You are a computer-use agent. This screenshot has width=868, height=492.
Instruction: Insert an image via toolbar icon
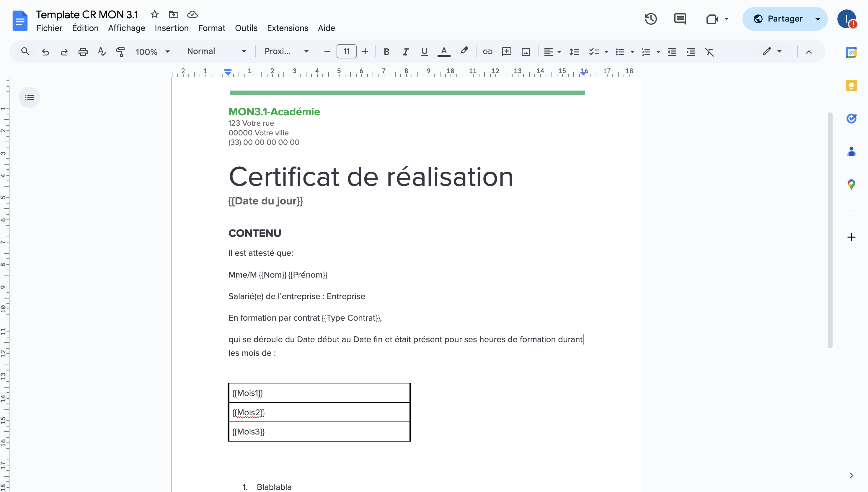click(526, 52)
